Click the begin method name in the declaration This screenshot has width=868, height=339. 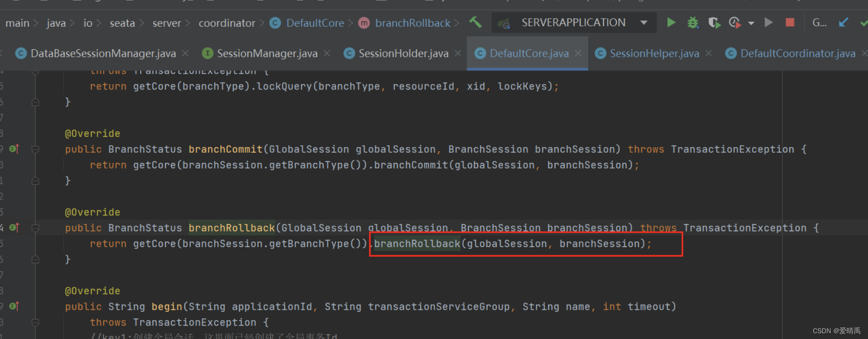[167, 306]
